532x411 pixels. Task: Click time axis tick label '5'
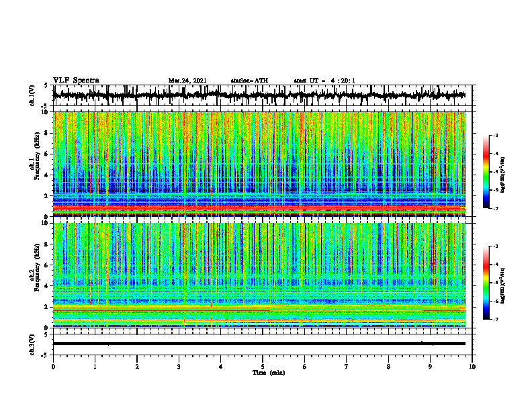click(263, 367)
